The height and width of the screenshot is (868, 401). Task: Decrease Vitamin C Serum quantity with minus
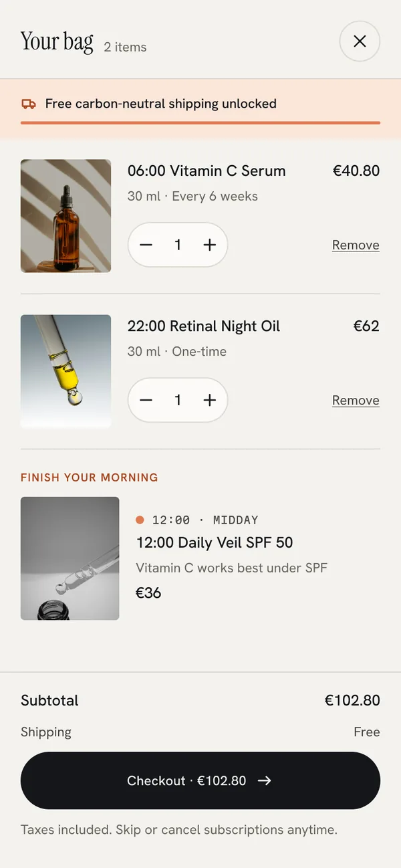coord(146,245)
